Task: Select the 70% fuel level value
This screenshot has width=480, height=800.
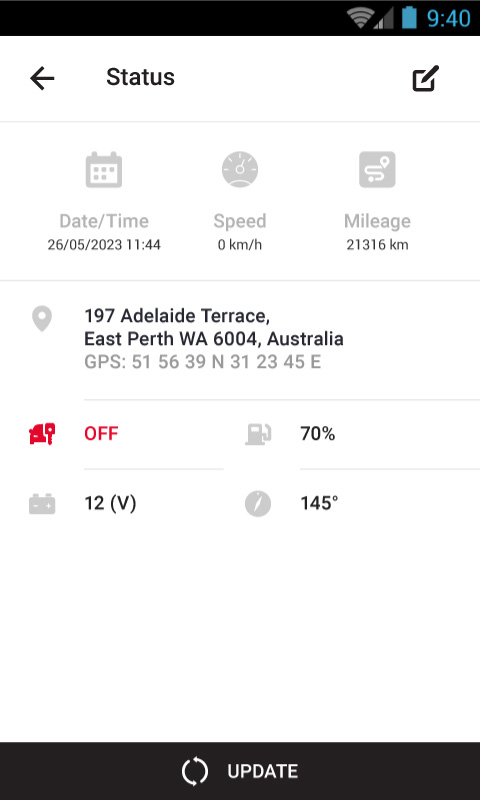Action: tap(318, 434)
